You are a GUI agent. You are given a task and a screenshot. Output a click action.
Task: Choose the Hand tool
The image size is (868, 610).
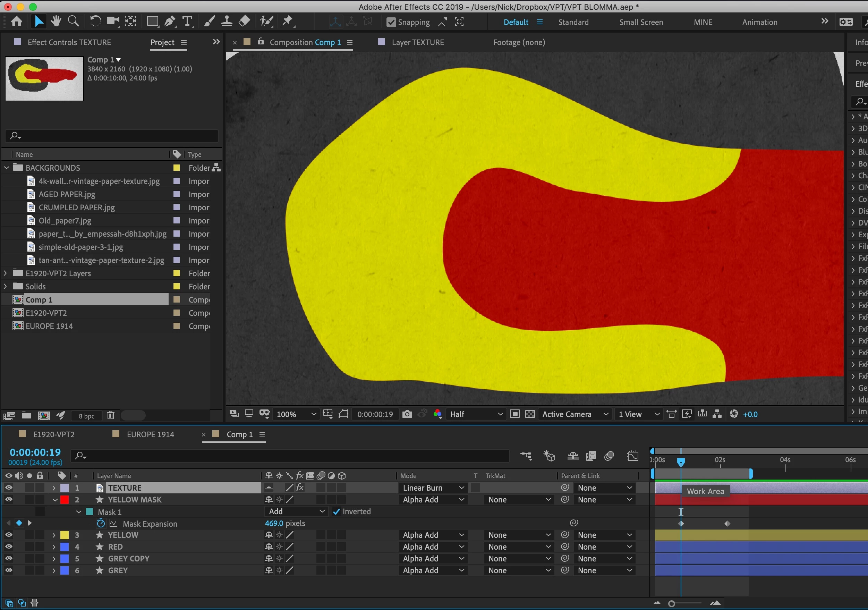click(x=56, y=22)
